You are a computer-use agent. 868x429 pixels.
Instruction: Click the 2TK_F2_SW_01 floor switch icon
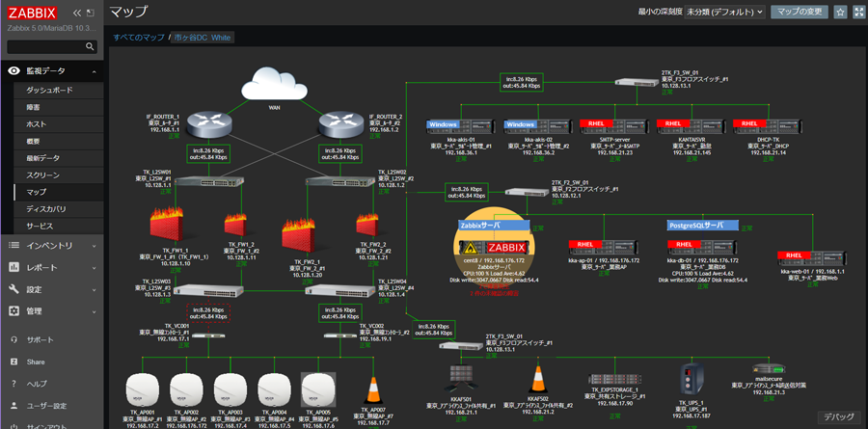(528, 192)
